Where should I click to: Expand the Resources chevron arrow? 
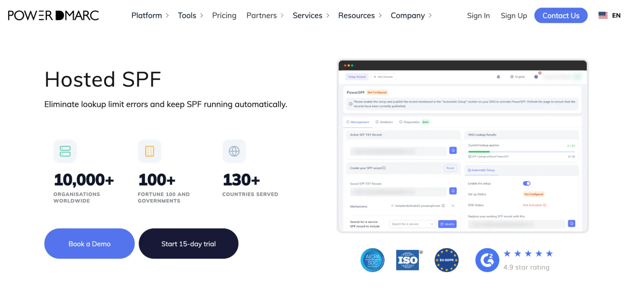tap(380, 15)
